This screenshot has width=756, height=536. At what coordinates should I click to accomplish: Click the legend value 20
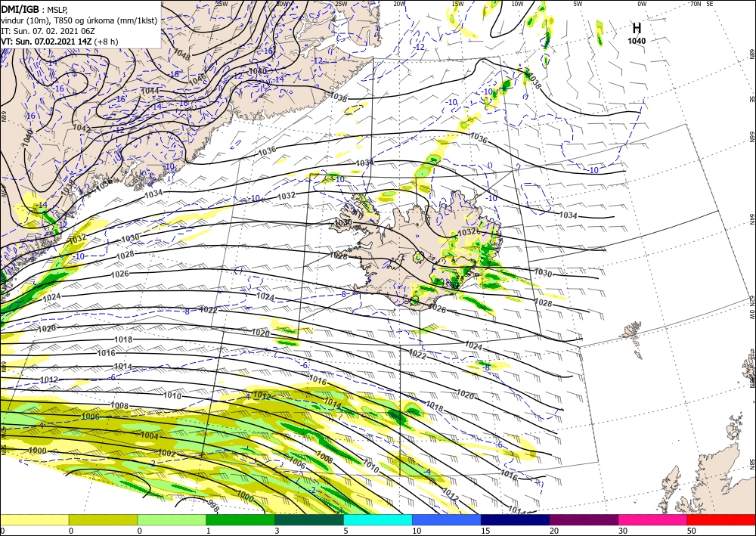[x=553, y=531]
